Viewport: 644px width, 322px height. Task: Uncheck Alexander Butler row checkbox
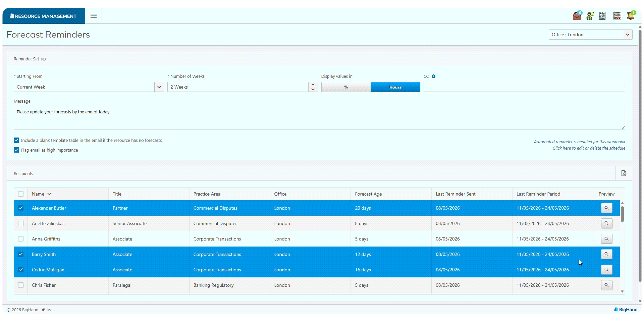[21, 208]
